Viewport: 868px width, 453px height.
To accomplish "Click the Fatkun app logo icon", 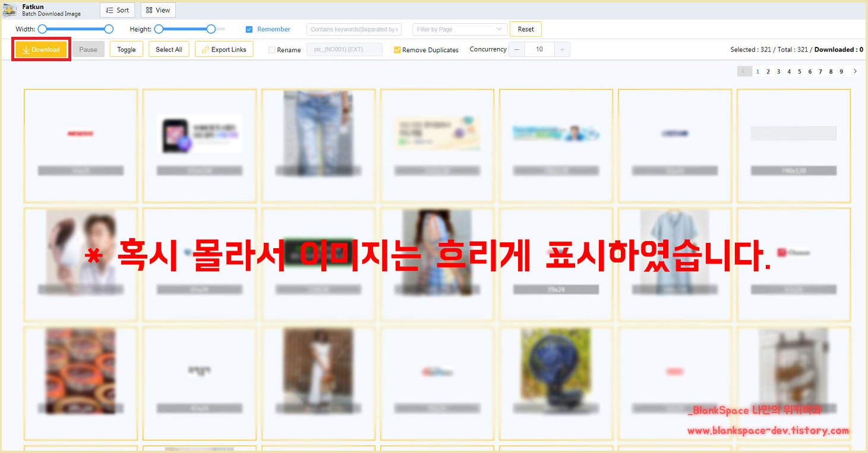I will (x=10, y=10).
